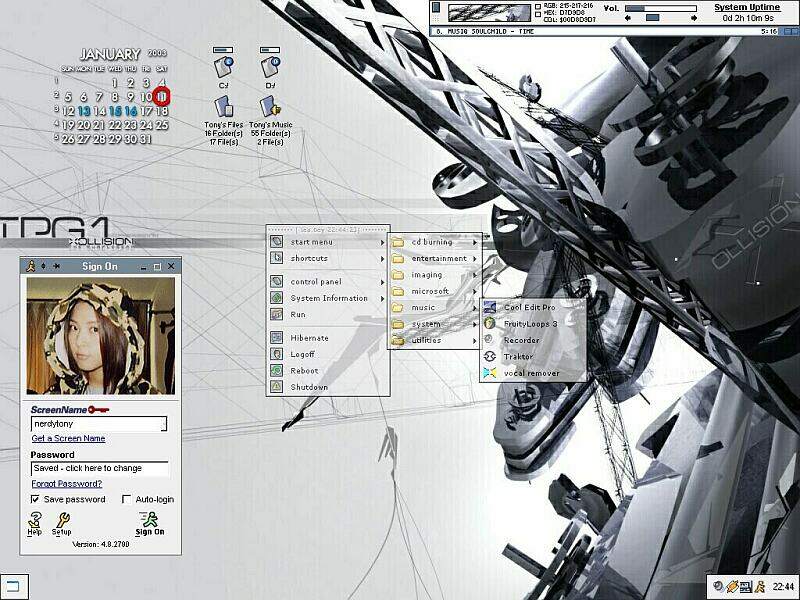
Task: Follow the Forgot Password? link
Action: coord(66,484)
